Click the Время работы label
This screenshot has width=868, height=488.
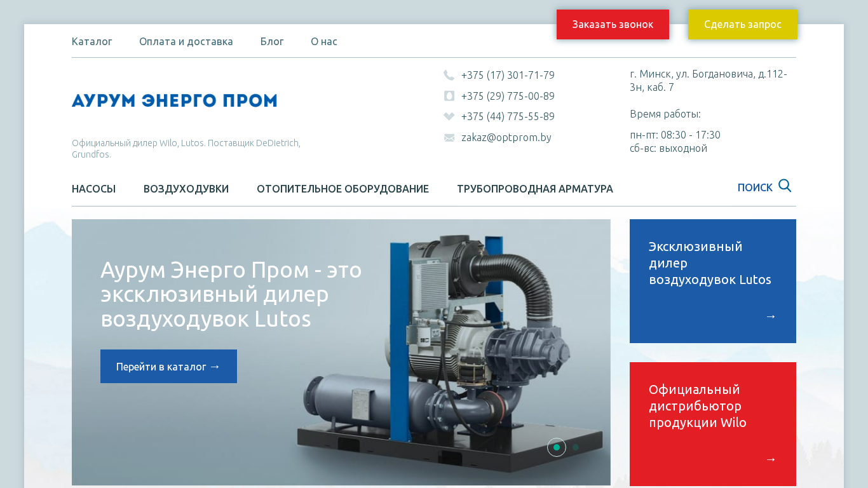(665, 114)
